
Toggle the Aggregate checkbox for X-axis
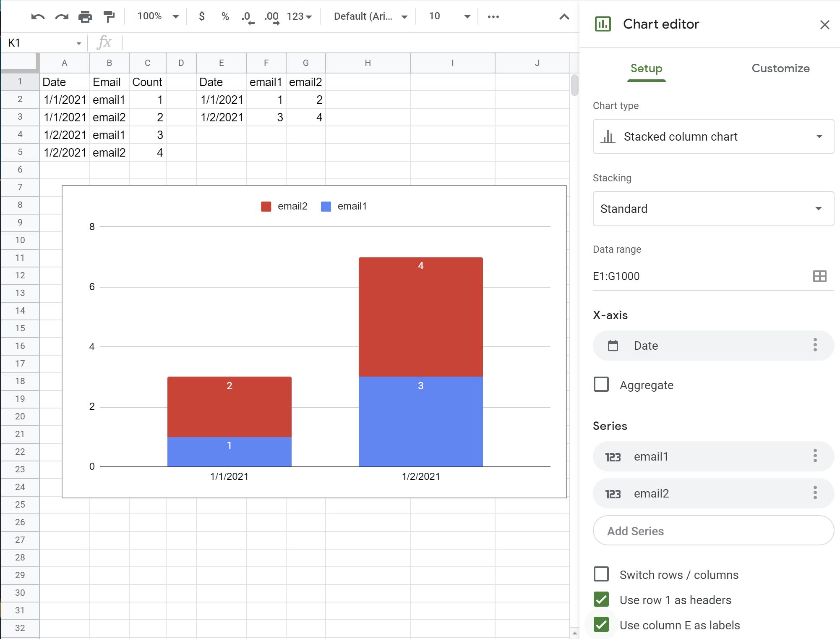602,384
